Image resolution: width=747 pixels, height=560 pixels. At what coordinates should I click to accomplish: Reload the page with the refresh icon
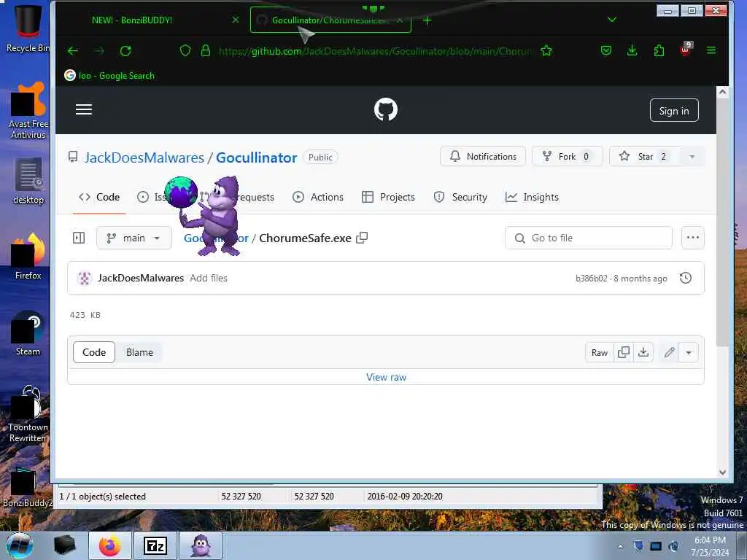click(x=125, y=51)
